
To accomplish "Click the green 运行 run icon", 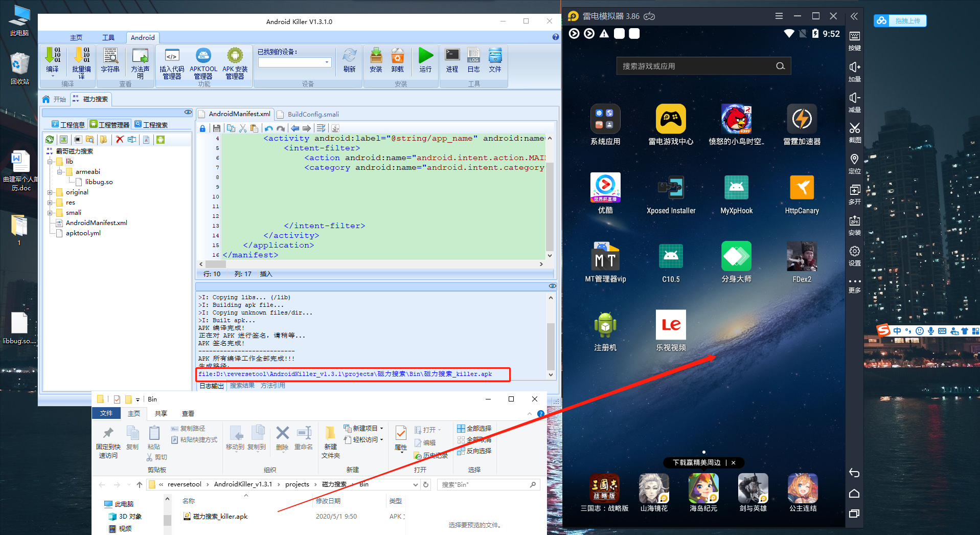I will coord(425,60).
